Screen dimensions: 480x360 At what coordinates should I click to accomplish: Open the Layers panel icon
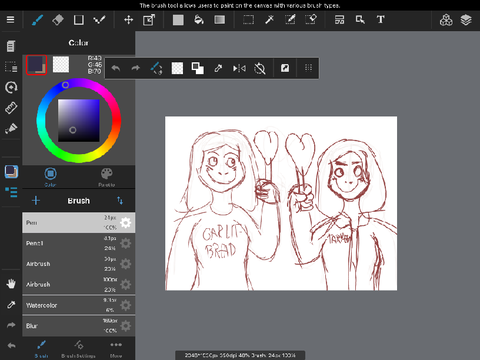pyautogui.click(x=466, y=20)
